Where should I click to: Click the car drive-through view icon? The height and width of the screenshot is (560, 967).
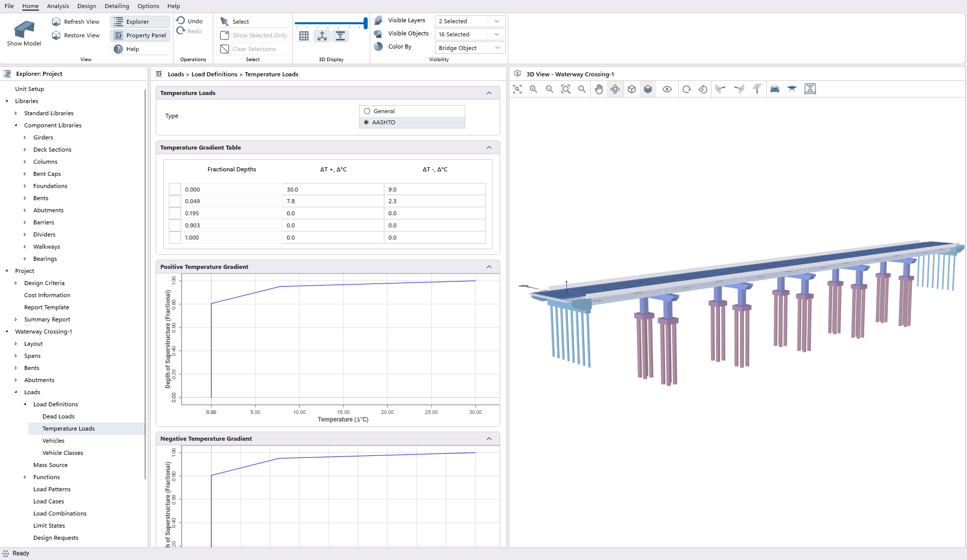tap(775, 89)
